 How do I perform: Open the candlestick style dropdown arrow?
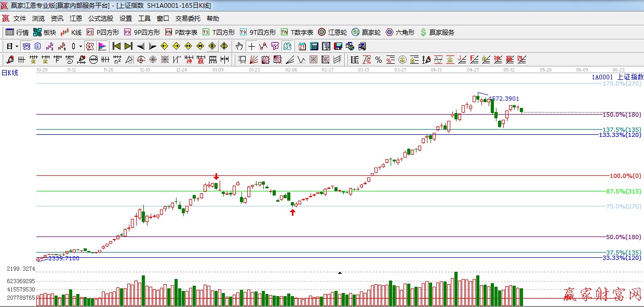point(80,46)
